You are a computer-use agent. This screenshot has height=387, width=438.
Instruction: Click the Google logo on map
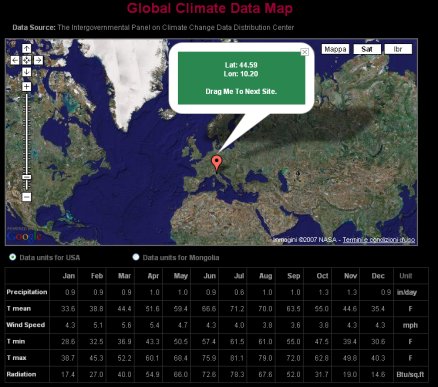point(24,236)
